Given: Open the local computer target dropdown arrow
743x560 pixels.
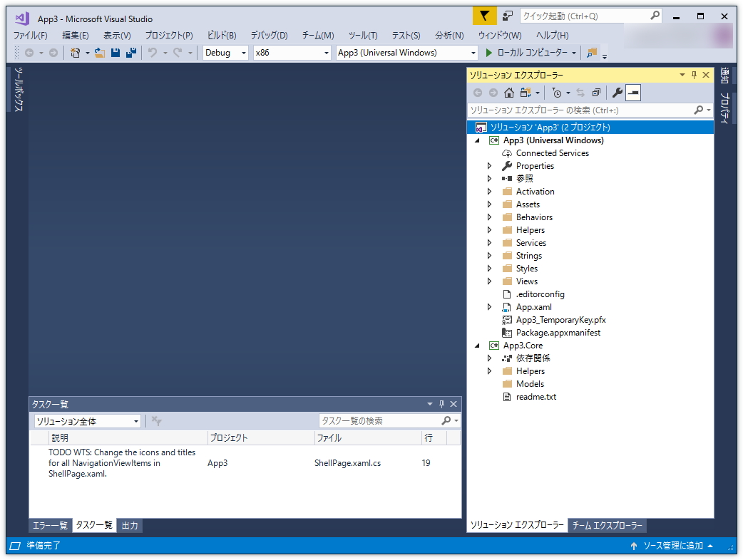Looking at the screenshot, I should [574, 53].
